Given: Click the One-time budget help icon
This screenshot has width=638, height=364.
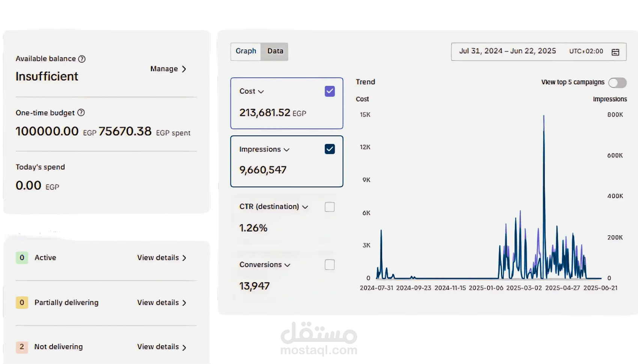Looking at the screenshot, I should coord(81,113).
